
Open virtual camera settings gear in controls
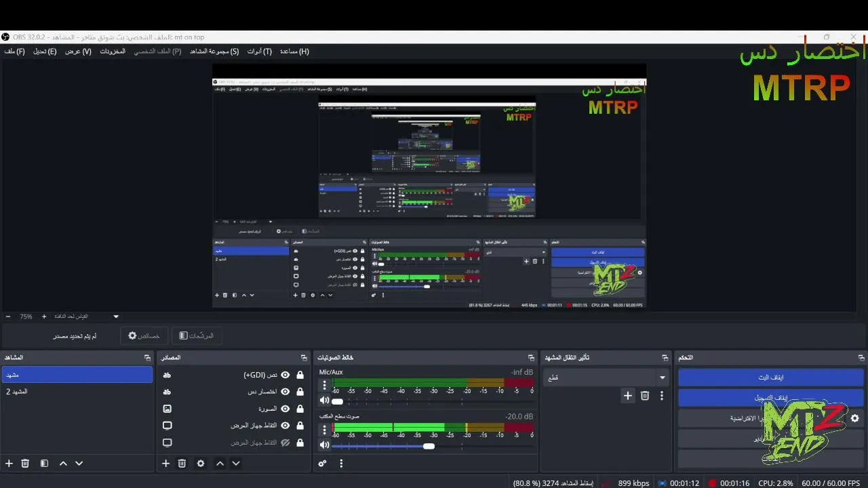pos(855,418)
